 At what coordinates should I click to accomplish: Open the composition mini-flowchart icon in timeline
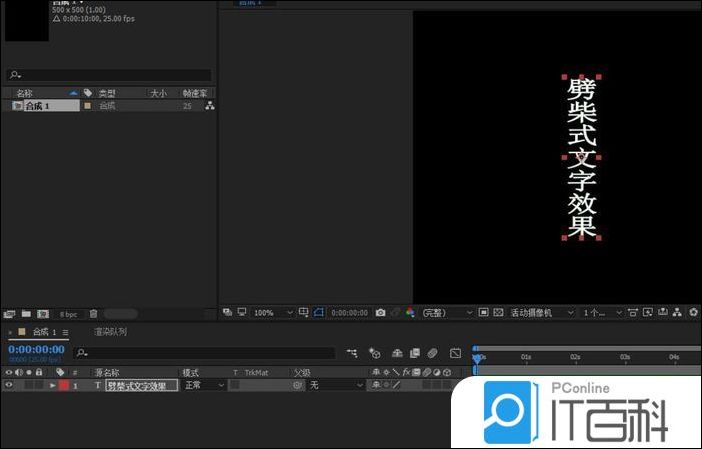click(352, 353)
